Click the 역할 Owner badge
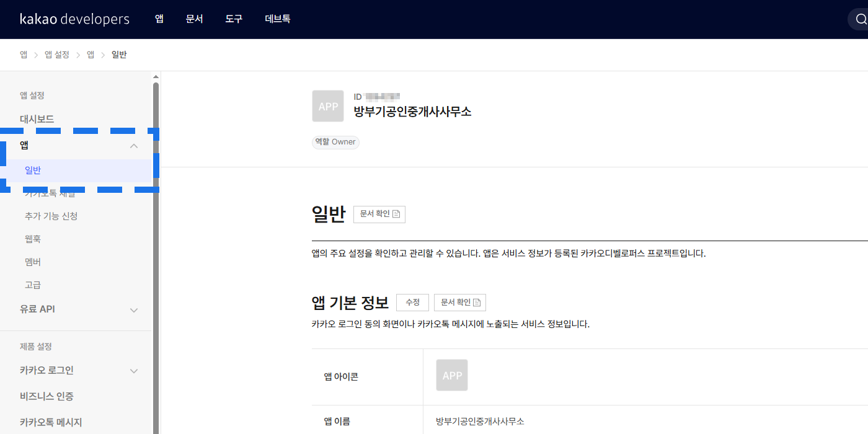 click(335, 142)
